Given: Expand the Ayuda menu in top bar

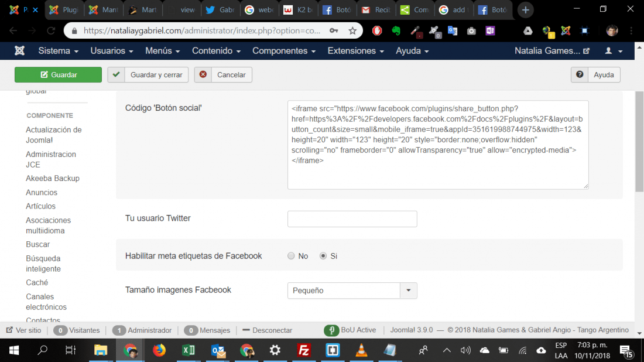Looking at the screenshot, I should [x=412, y=51].
